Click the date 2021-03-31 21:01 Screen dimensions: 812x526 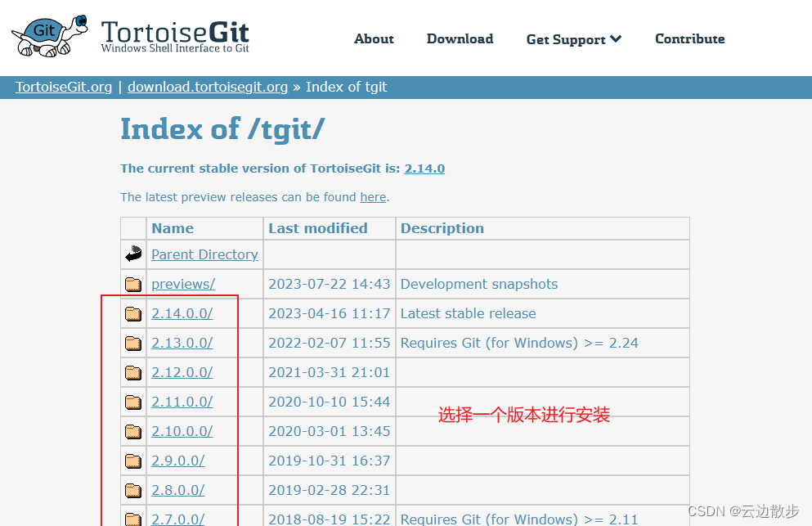[x=330, y=372]
